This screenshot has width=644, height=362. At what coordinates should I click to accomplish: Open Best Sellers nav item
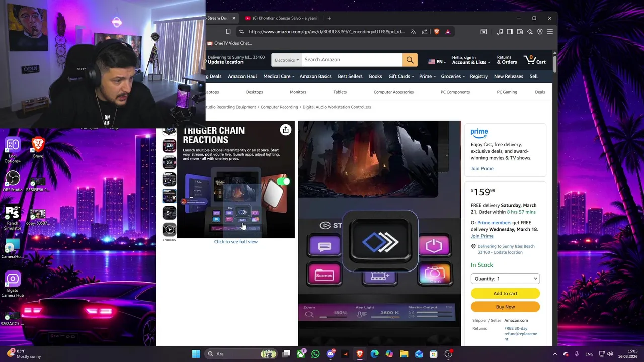350,76
